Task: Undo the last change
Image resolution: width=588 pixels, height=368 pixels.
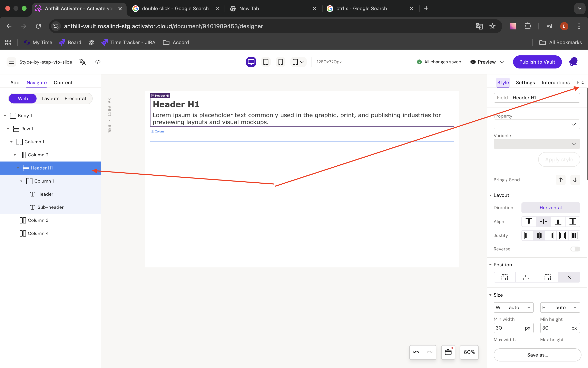Action: click(416, 352)
